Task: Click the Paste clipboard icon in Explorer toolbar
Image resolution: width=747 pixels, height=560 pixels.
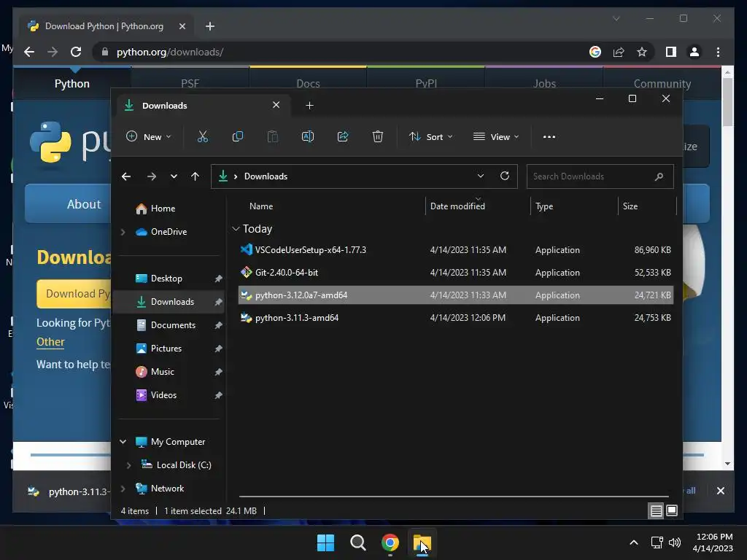Action: pos(273,136)
